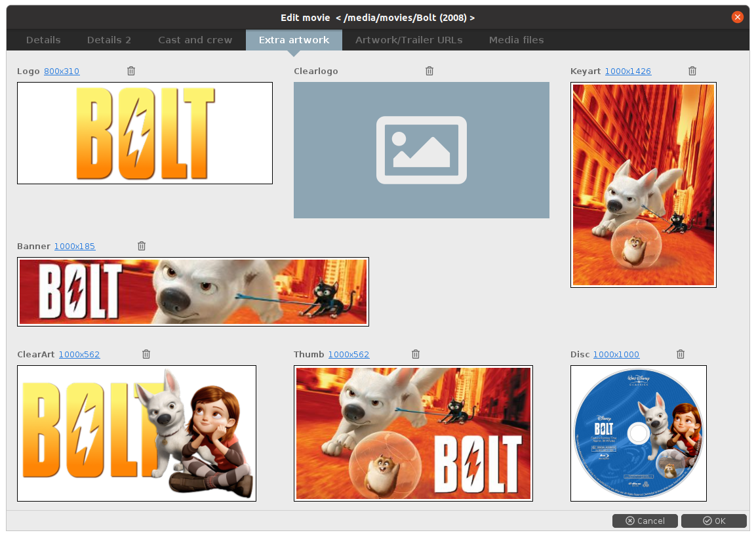Remove the Thumb artwork via trash icon

click(x=416, y=354)
